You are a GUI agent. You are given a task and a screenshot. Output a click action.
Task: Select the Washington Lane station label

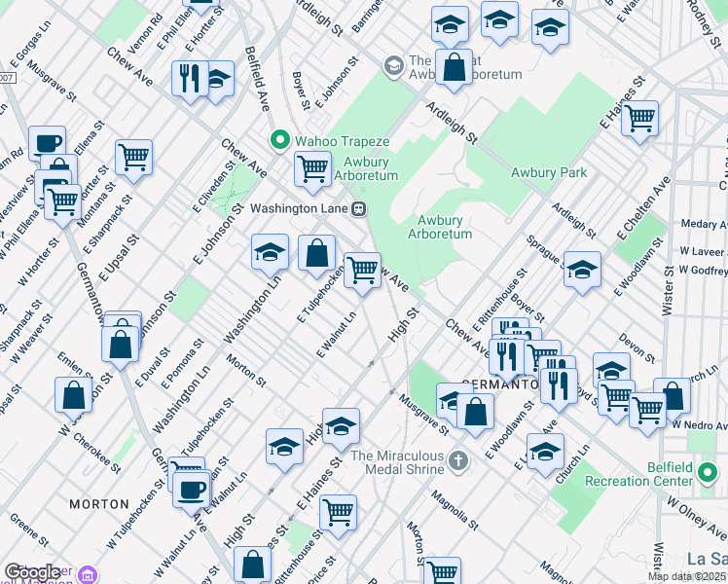(299, 208)
